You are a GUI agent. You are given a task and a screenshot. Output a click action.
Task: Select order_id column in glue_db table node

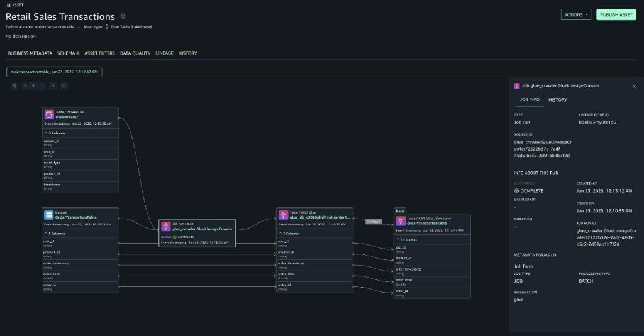click(x=314, y=287)
